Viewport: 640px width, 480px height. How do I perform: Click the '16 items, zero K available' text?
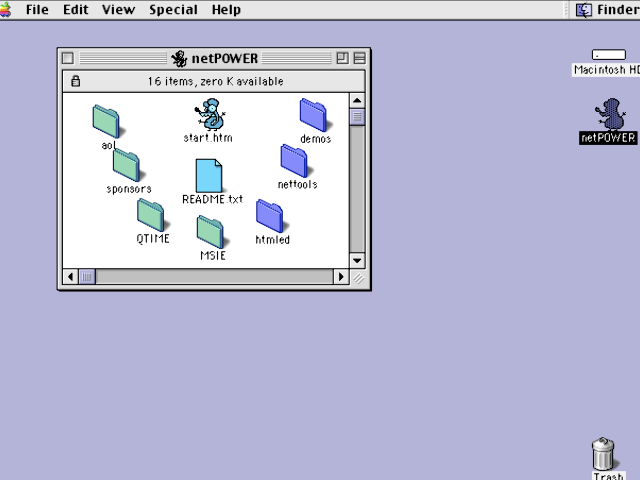[216, 81]
